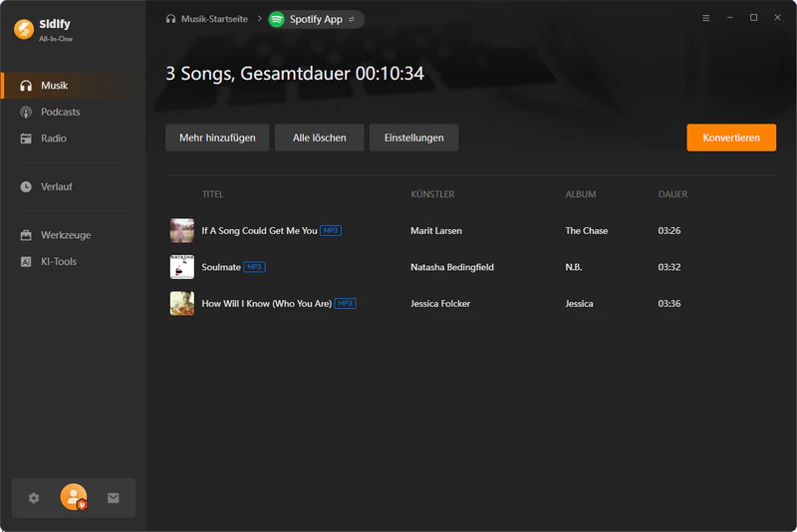
Task: Click duration 03:26
Action: (668, 231)
